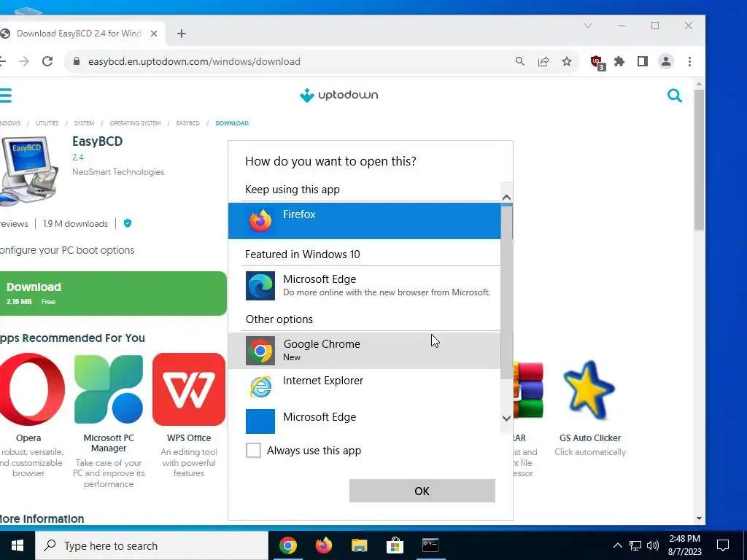Choose Internet Explorer in the list

pos(365,386)
